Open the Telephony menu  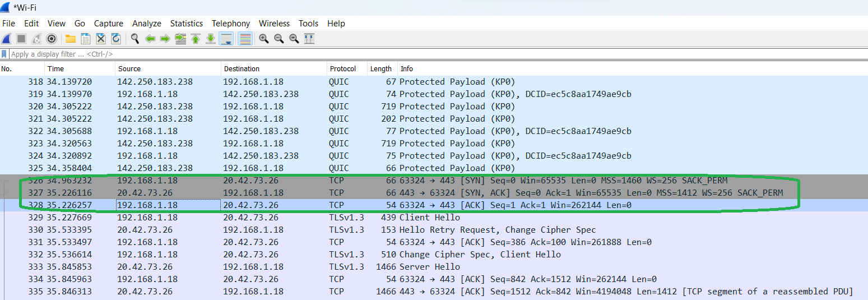[231, 24]
